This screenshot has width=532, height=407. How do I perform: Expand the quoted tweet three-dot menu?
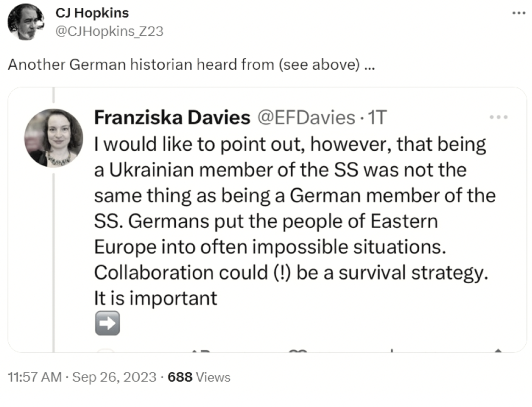[498, 117]
